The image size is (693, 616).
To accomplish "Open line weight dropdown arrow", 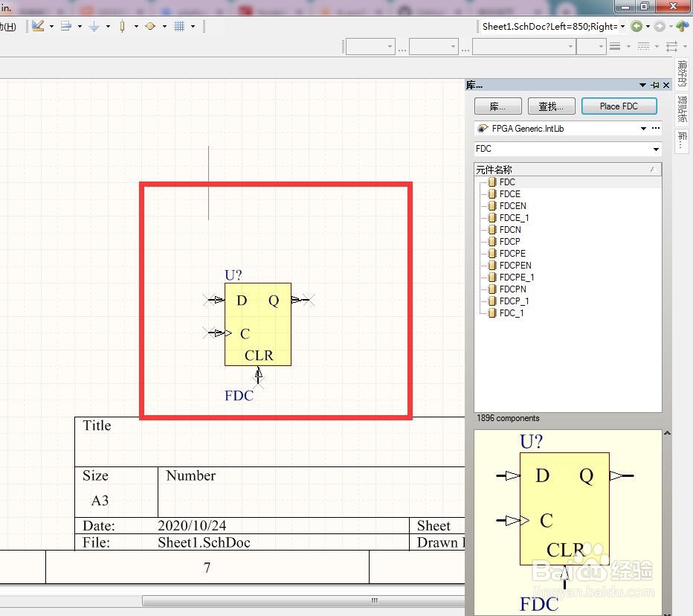I will [x=628, y=46].
